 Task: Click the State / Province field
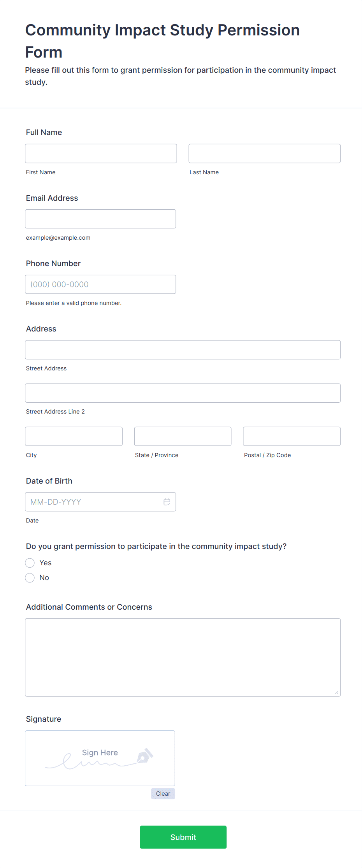[183, 436]
